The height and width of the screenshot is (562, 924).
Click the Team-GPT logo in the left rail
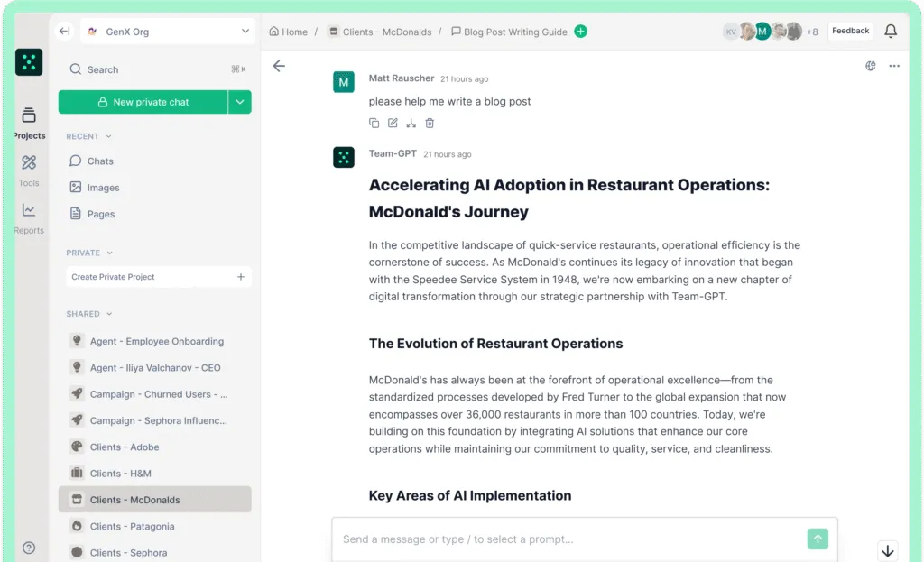click(29, 62)
